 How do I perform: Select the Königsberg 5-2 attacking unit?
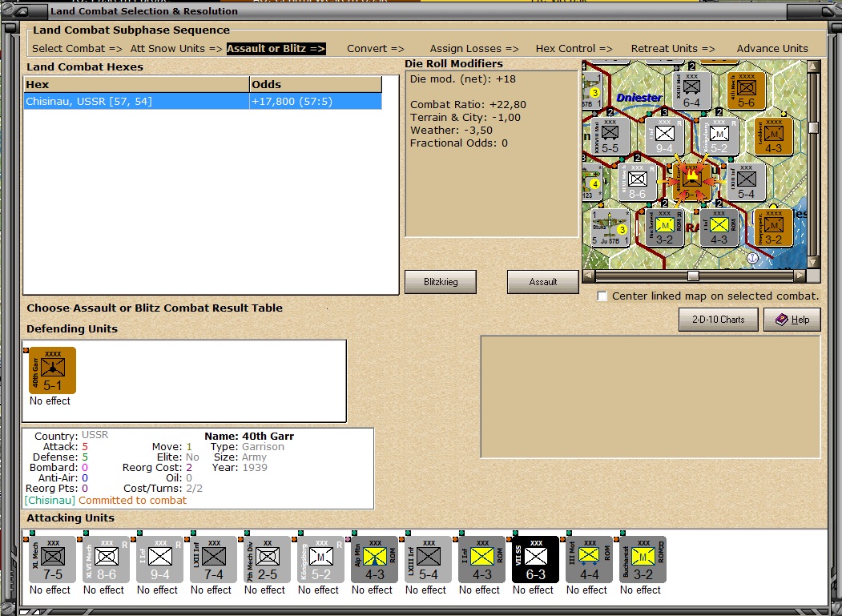pyautogui.click(x=321, y=559)
